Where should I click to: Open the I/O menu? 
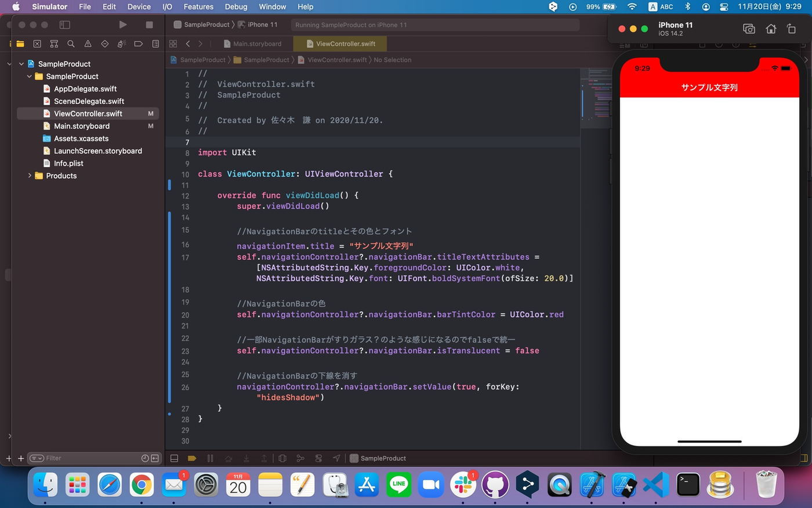pos(167,6)
